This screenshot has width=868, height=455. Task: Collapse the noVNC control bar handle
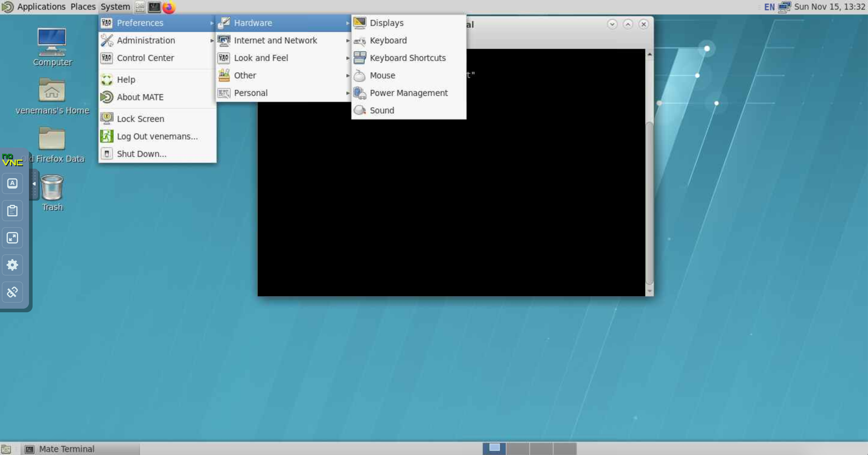click(x=34, y=184)
